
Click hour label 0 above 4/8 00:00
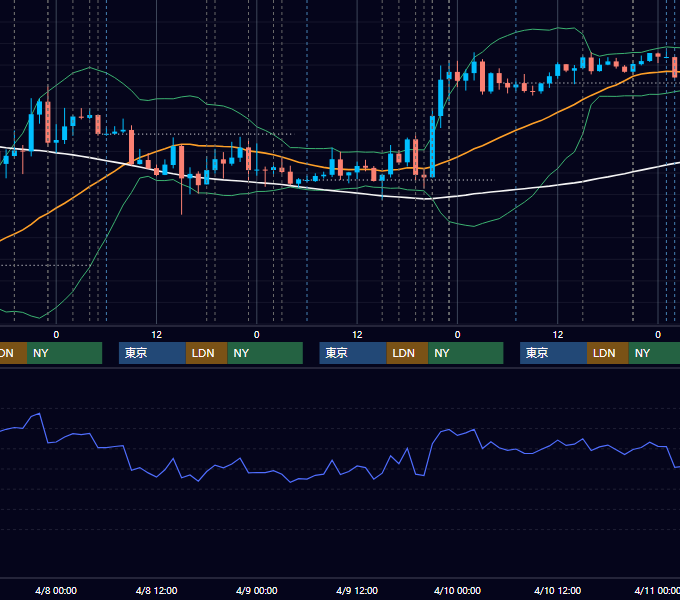[x=56, y=335]
